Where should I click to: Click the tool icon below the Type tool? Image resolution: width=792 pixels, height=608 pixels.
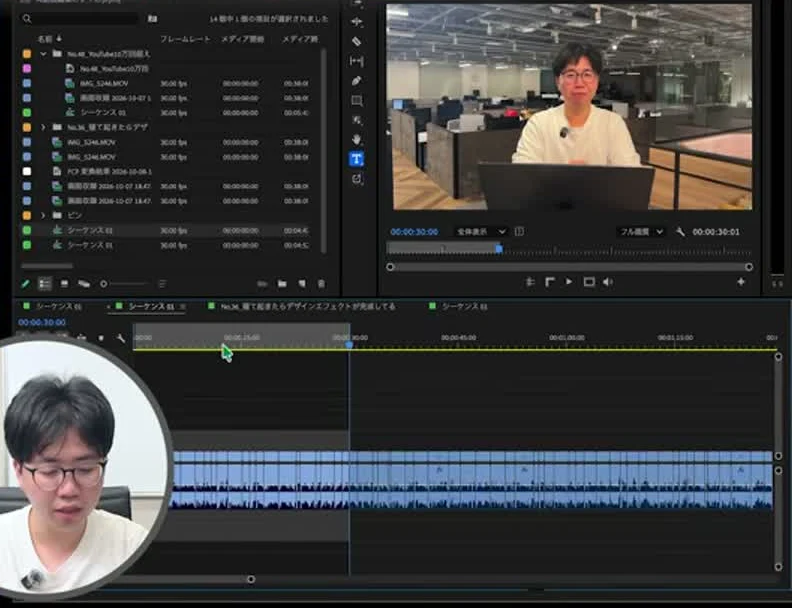[x=357, y=179]
